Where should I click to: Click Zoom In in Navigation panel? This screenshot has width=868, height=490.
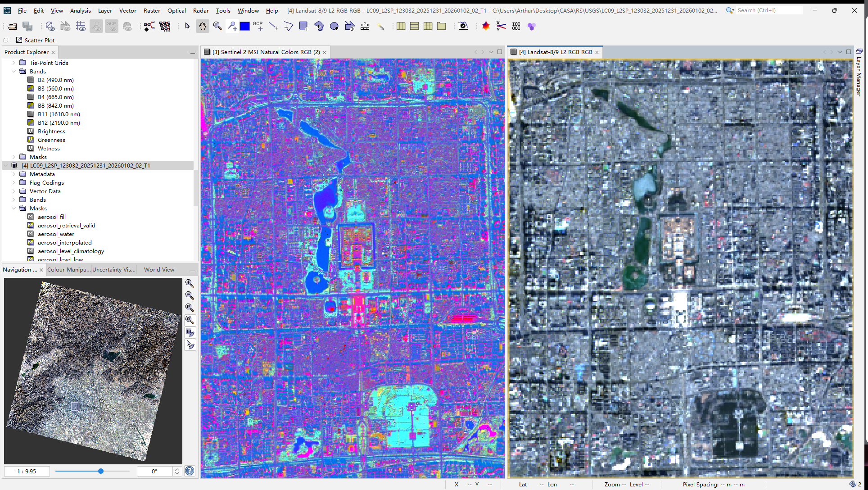pos(190,284)
